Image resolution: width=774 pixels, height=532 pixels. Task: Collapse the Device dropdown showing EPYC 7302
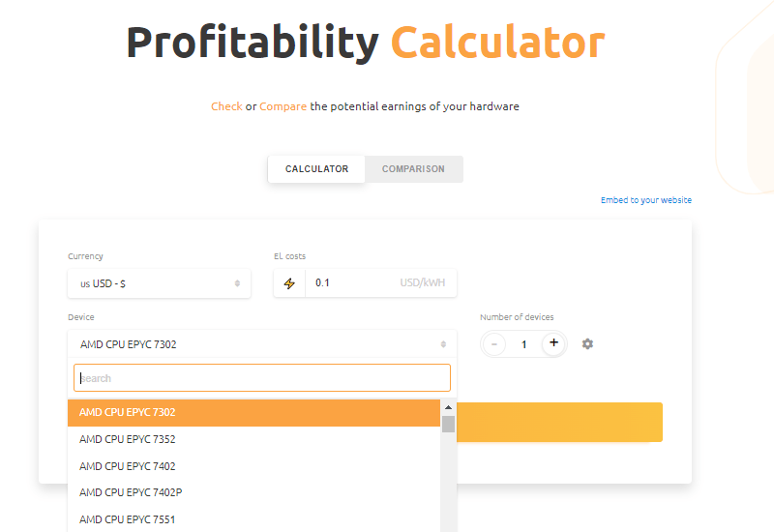pyautogui.click(x=261, y=344)
